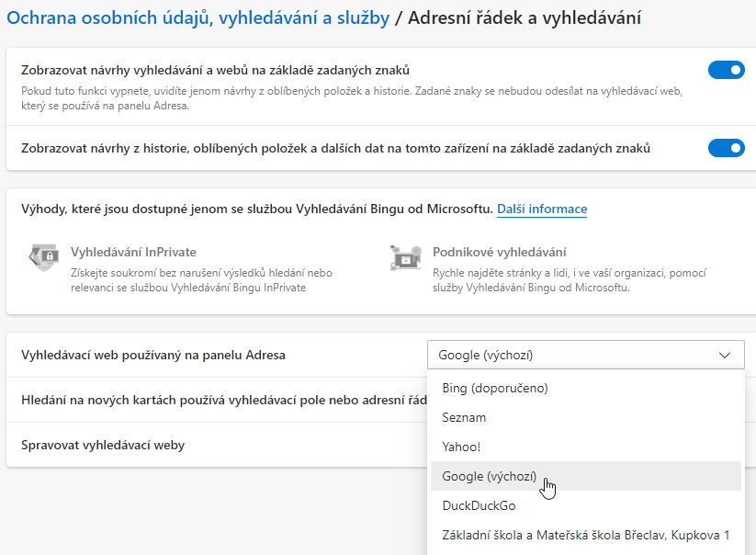Click the Adresní řádek a vyhledávání page title
756x555 pixels.
point(525,17)
